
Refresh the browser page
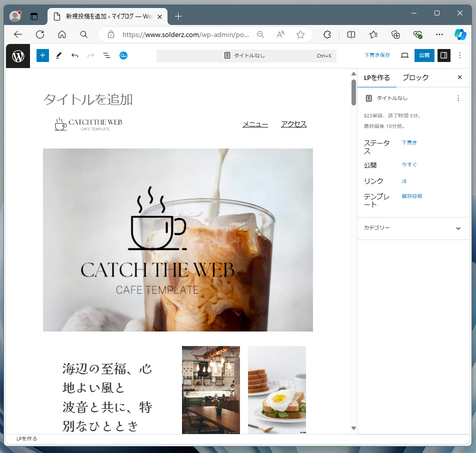tap(40, 34)
